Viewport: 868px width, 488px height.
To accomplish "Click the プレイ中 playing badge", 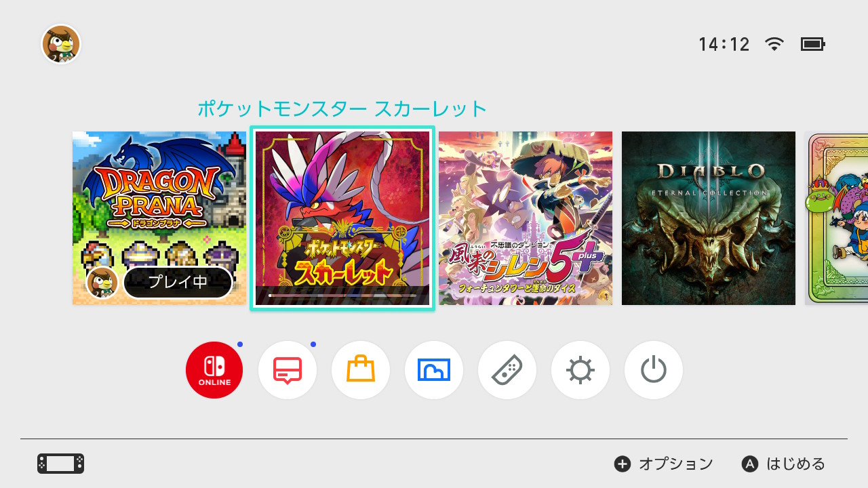I will tap(178, 283).
